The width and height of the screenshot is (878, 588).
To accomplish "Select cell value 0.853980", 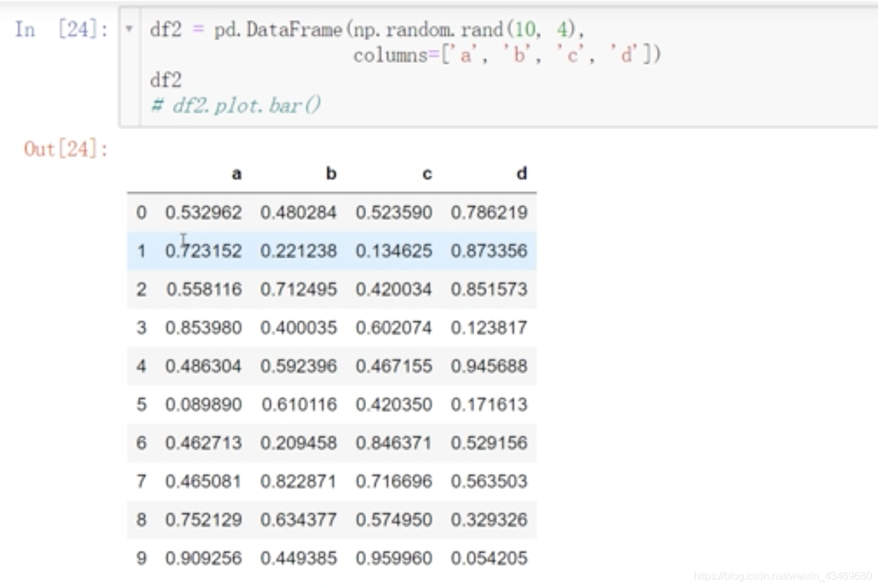I will [x=204, y=327].
